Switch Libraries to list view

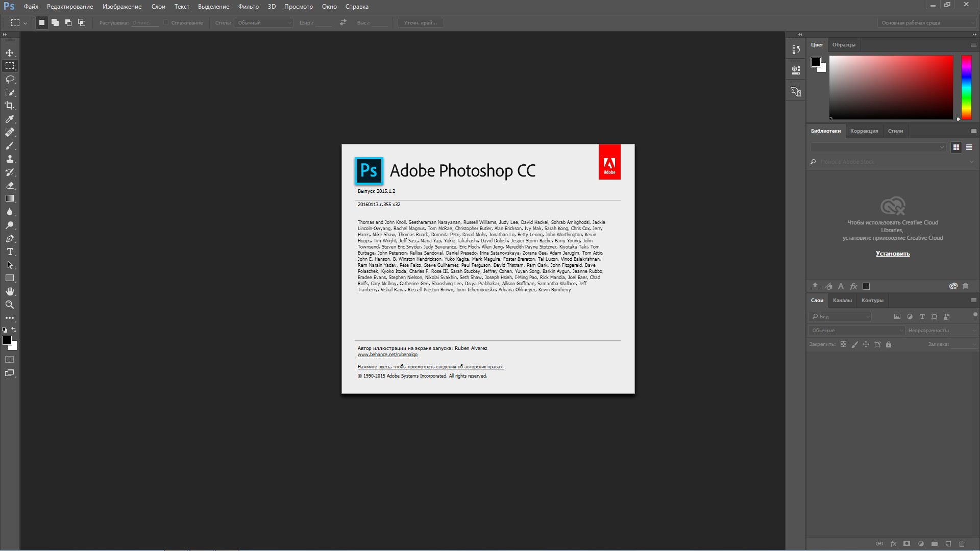[x=969, y=147]
